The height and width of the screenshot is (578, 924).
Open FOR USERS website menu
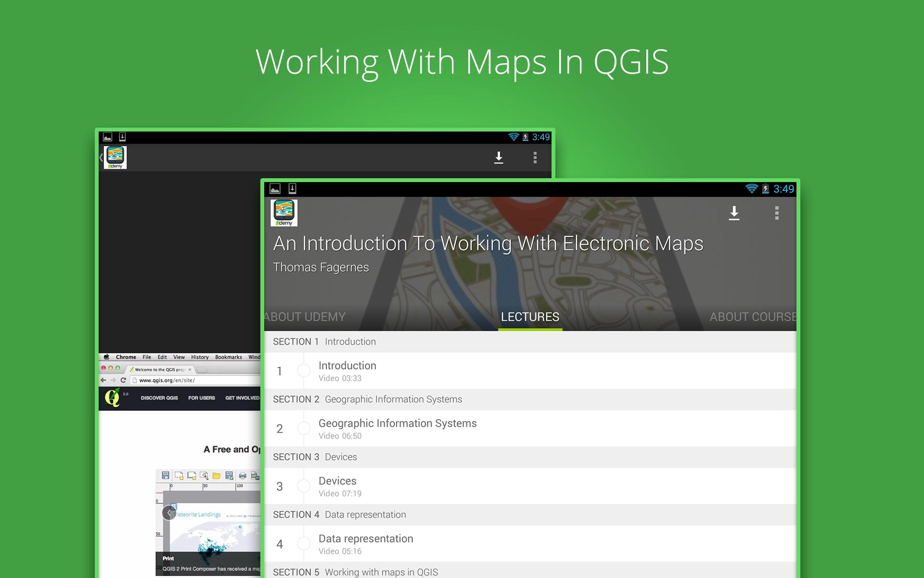pos(201,398)
